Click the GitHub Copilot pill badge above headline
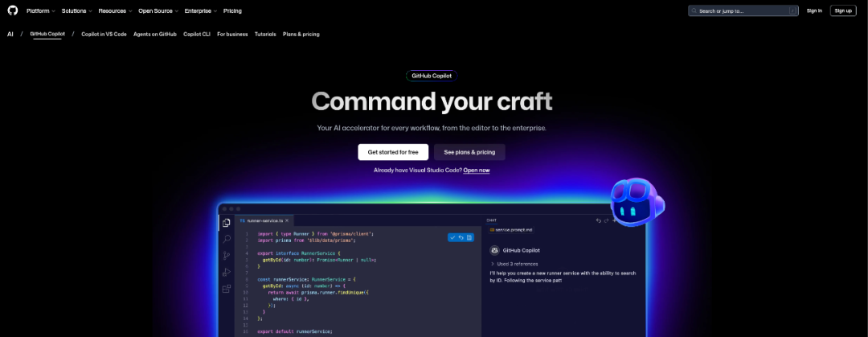 (432, 76)
